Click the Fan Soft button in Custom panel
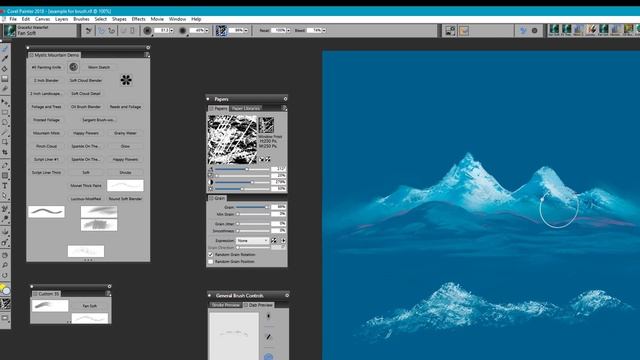 (x=90, y=306)
